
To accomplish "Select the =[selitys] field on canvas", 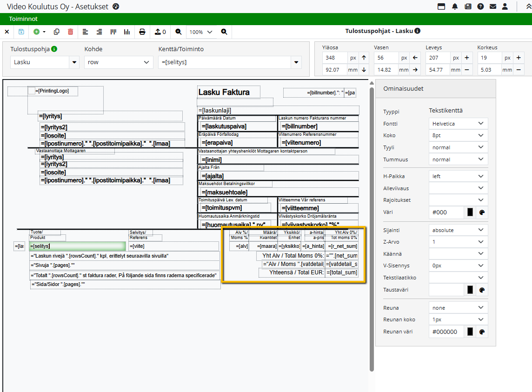I will pyautogui.click(x=77, y=246).
